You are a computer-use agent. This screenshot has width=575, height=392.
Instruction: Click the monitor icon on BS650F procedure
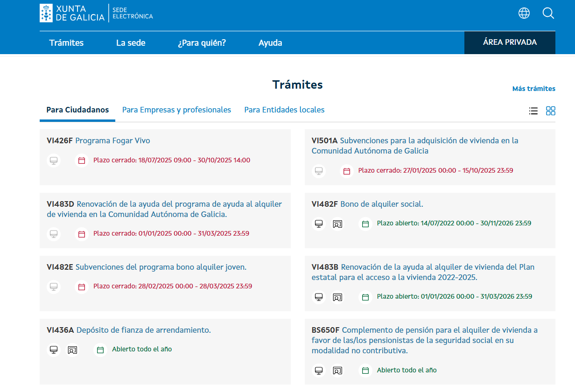(x=319, y=370)
